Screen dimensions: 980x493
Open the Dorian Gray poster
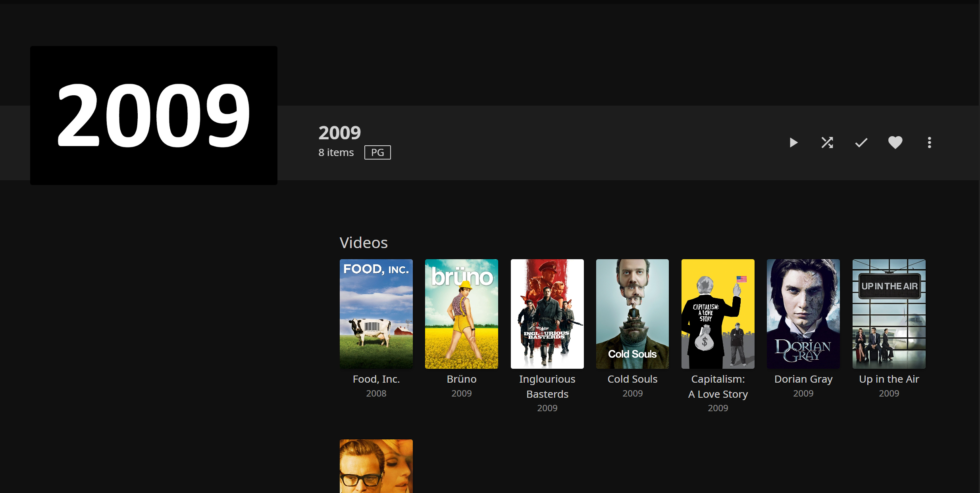[x=803, y=314]
